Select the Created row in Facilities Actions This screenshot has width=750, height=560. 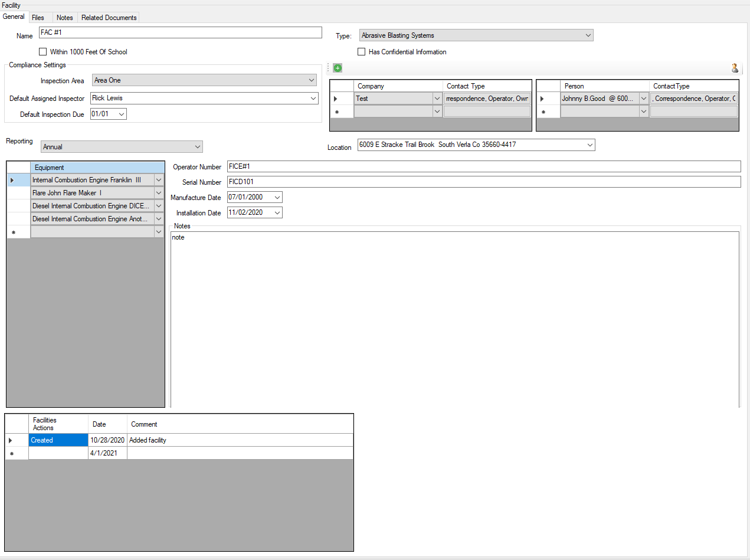coord(58,440)
